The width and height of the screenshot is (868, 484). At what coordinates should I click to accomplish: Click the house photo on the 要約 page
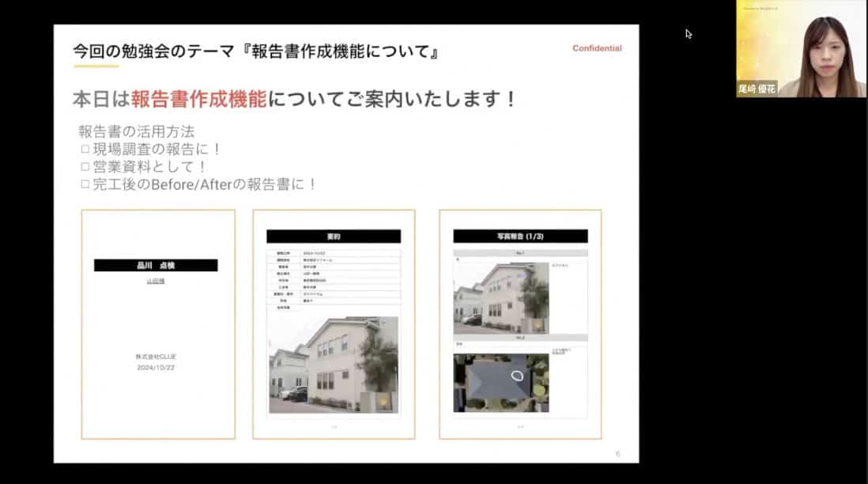[334, 365]
